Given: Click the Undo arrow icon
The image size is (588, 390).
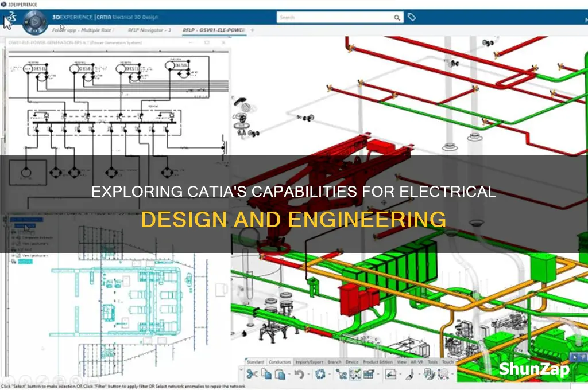Looking at the screenshot, I should [299, 374].
